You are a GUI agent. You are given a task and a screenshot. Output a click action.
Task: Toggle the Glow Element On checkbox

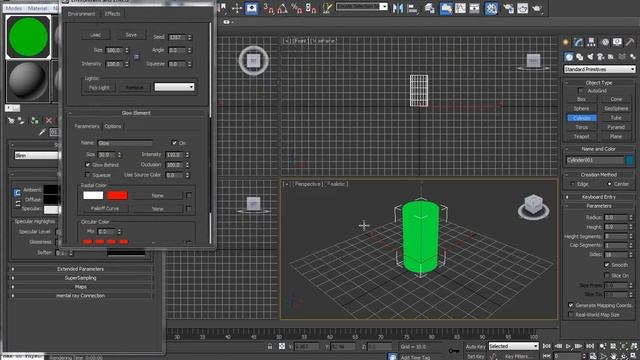click(x=174, y=143)
